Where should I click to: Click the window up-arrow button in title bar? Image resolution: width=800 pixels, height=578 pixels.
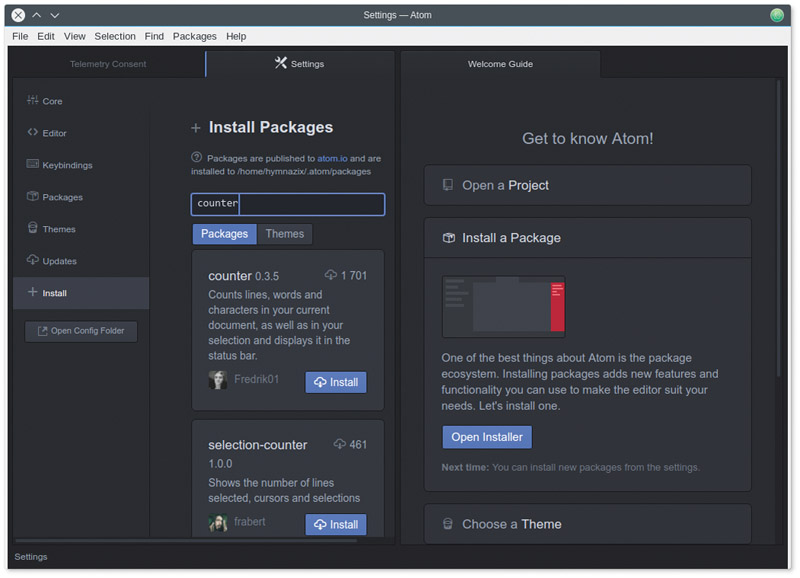click(x=37, y=15)
